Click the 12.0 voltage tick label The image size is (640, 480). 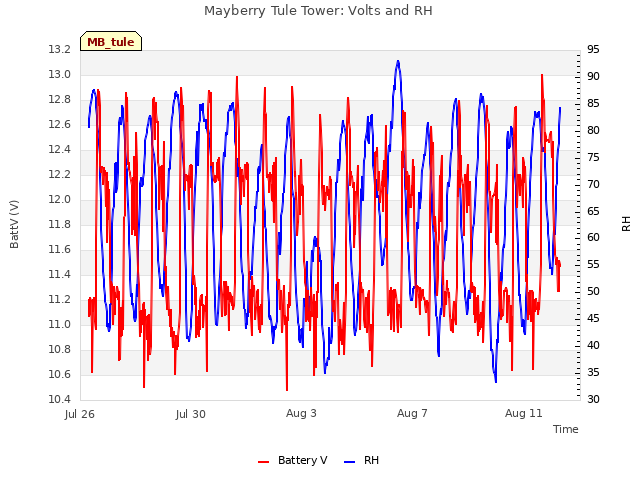coord(60,199)
